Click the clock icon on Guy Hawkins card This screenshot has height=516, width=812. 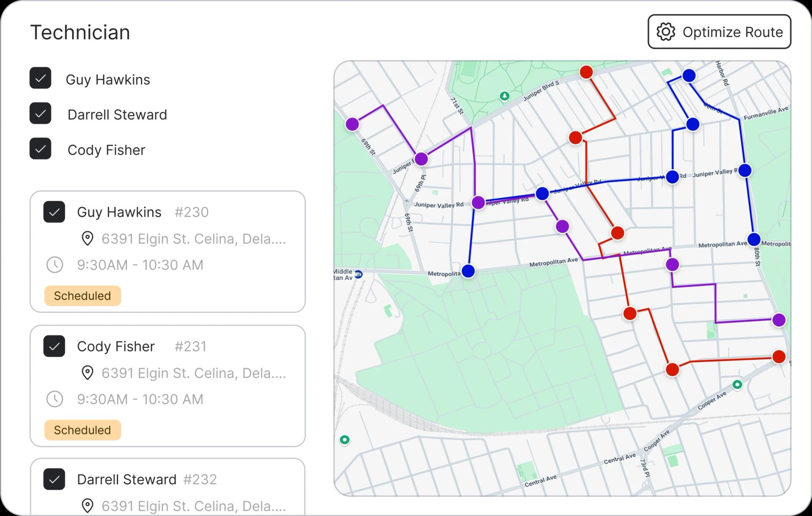(55, 265)
